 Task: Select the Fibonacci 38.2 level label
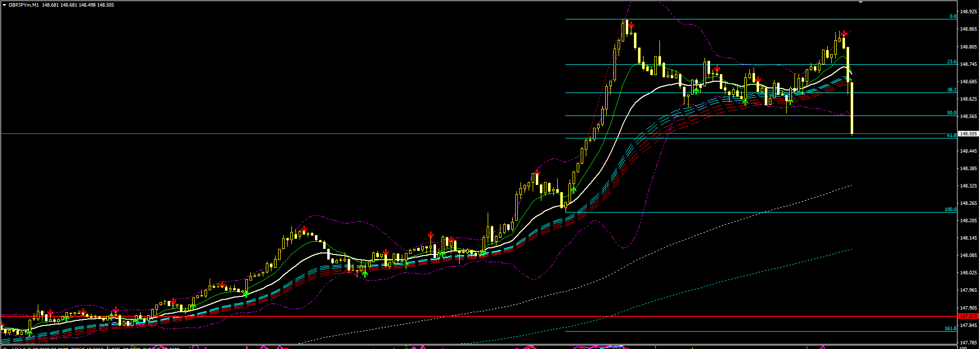(x=952, y=90)
